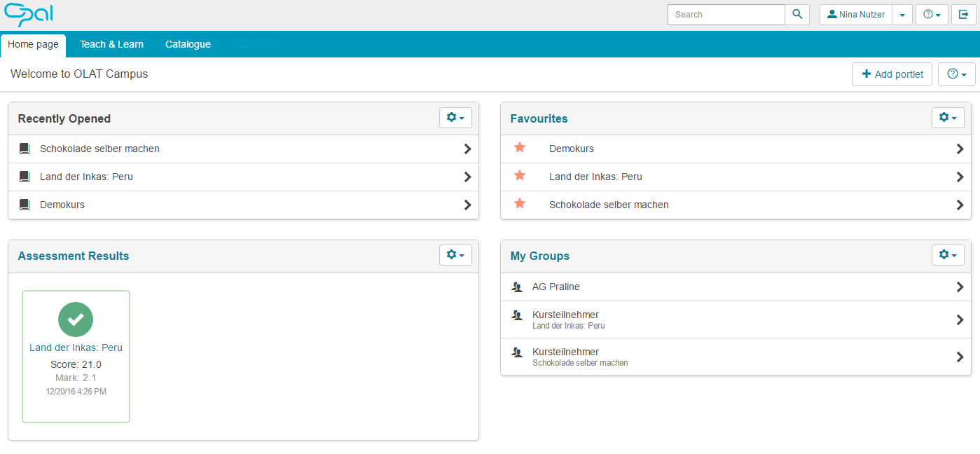
Task: Click the Assessment Results heading link
Action: (x=74, y=256)
